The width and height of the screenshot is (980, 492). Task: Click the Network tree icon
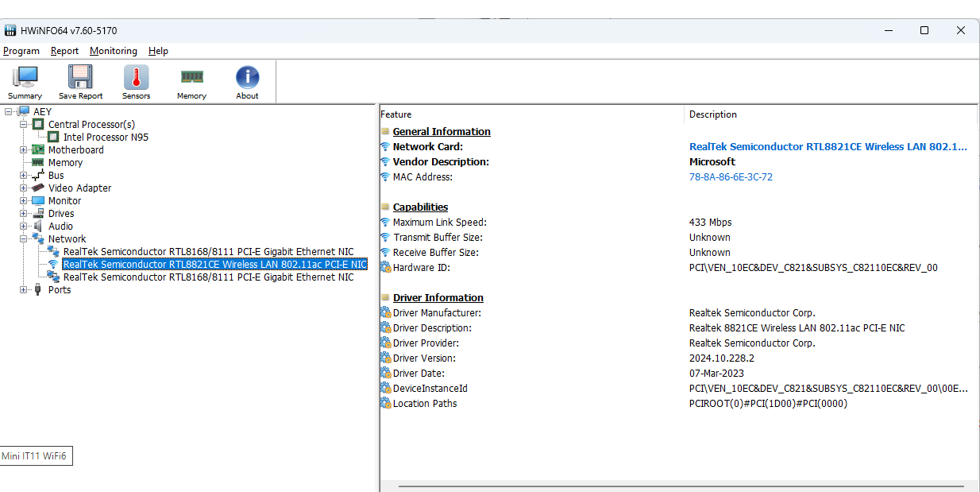[38, 238]
